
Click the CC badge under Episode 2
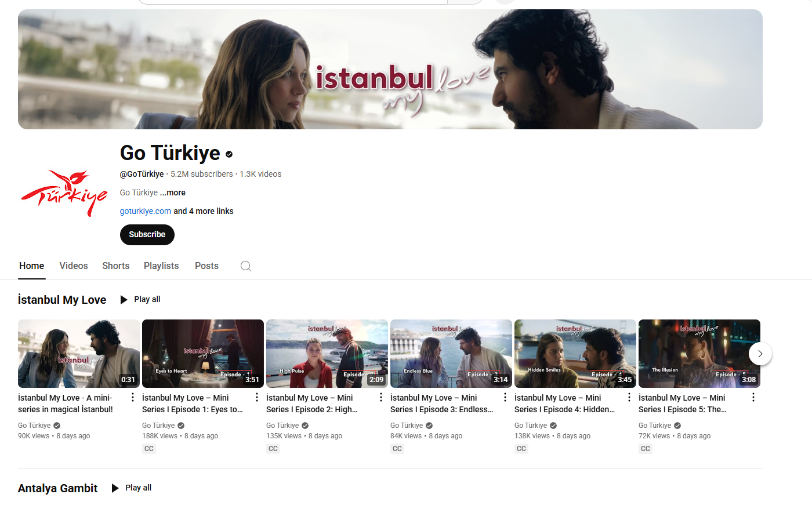(273, 449)
